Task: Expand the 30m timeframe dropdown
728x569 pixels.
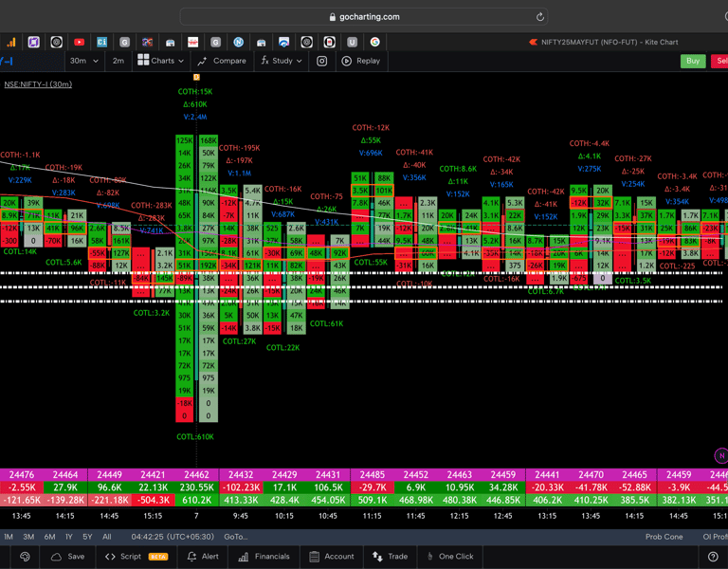Action: (x=84, y=61)
